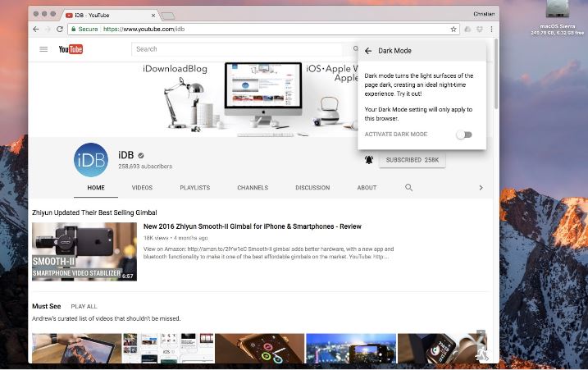
Task: Open the Playlists tab
Action: [194, 188]
